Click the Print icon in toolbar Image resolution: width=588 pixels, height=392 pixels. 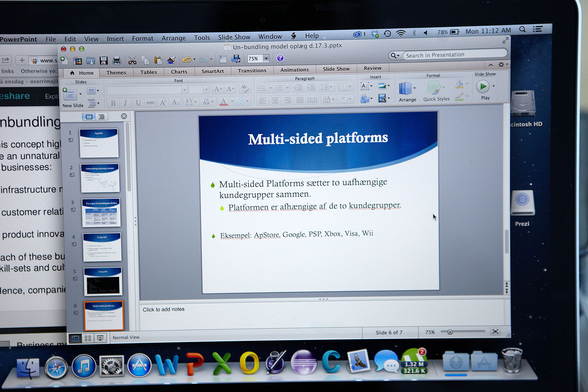click(117, 61)
